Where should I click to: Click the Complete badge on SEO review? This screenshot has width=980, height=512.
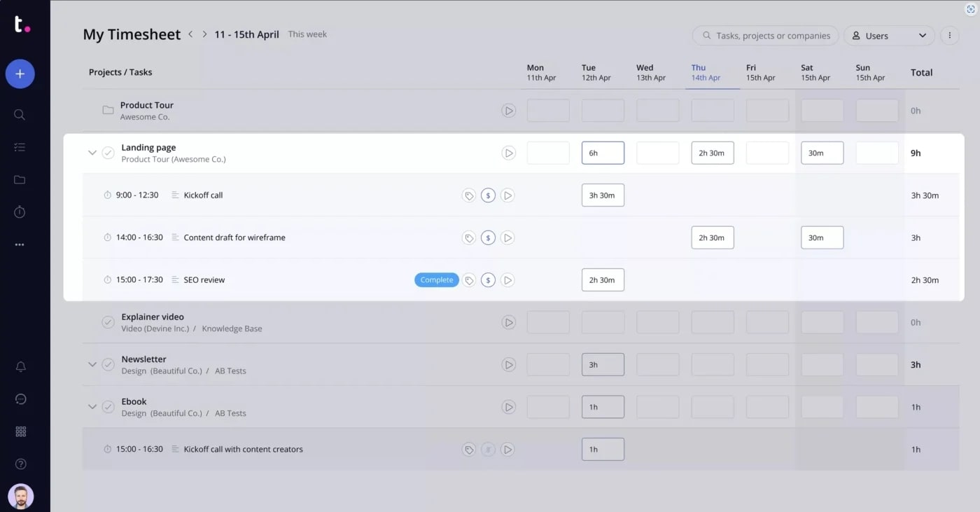(437, 280)
